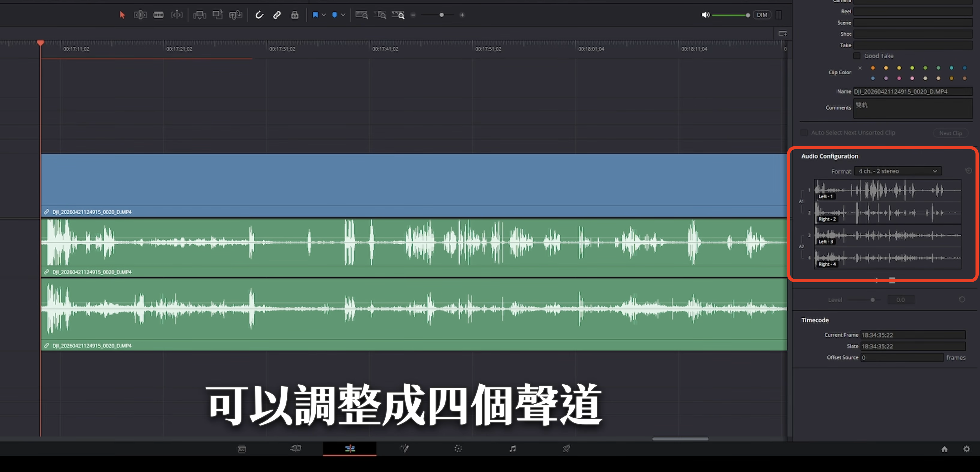This screenshot has width=980, height=472.
Task: Open the flag color dropdown arrow
Action: click(x=324, y=15)
